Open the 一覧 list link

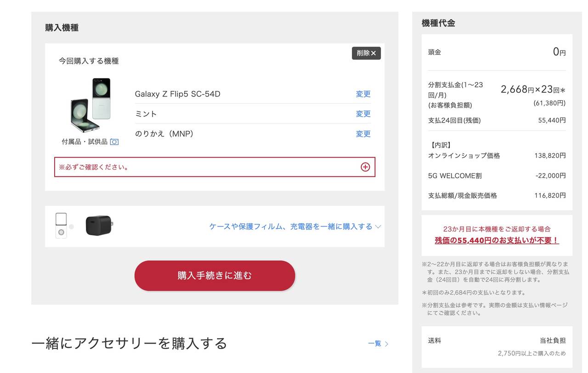374,344
